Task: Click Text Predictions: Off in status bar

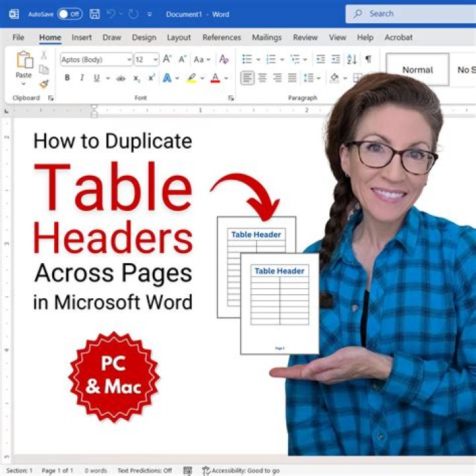Action: [x=145, y=471]
